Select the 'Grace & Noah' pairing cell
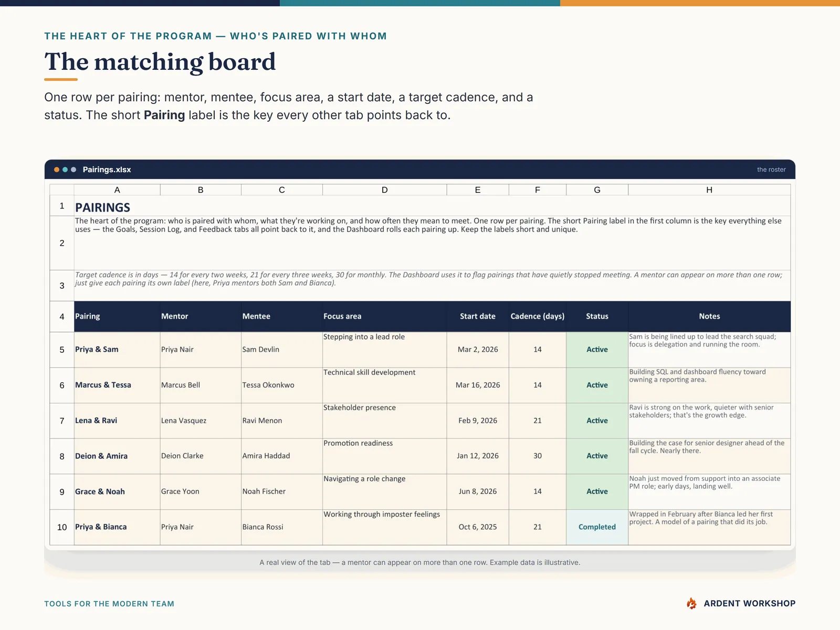The height and width of the screenshot is (630, 840). tap(117, 492)
